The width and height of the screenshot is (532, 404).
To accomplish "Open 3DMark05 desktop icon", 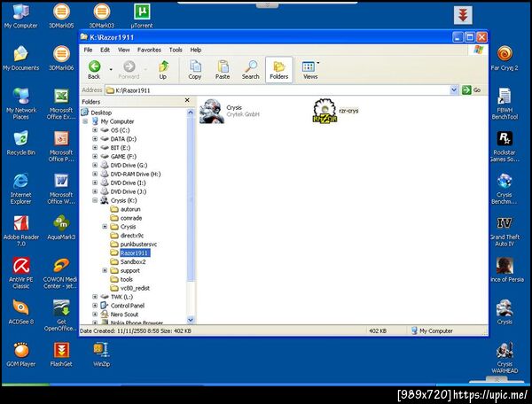I will click(61, 16).
